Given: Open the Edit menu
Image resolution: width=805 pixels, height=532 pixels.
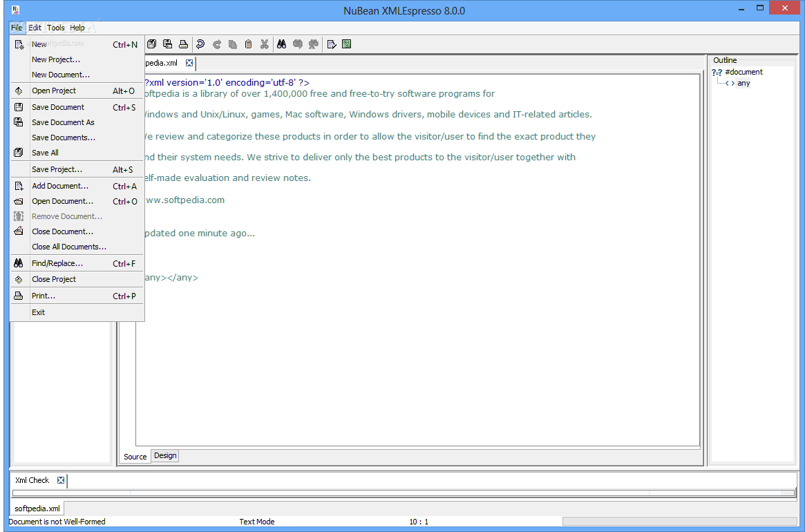Looking at the screenshot, I should tap(35, 28).
